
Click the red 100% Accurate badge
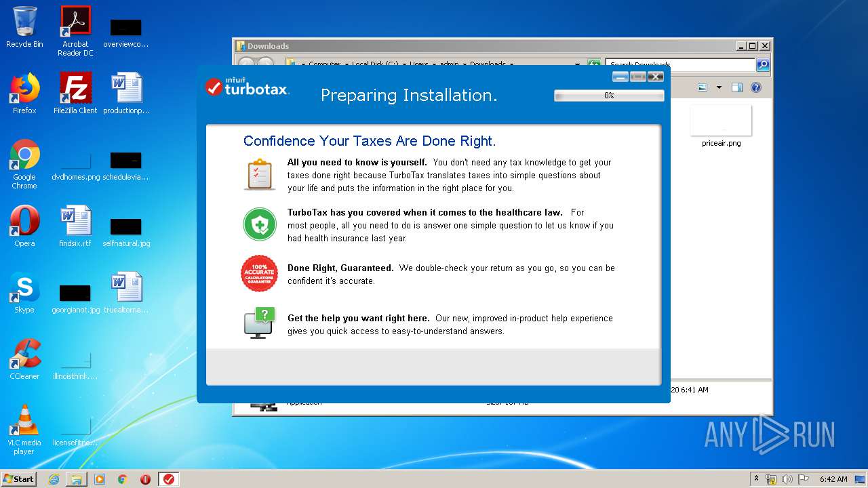tap(260, 274)
